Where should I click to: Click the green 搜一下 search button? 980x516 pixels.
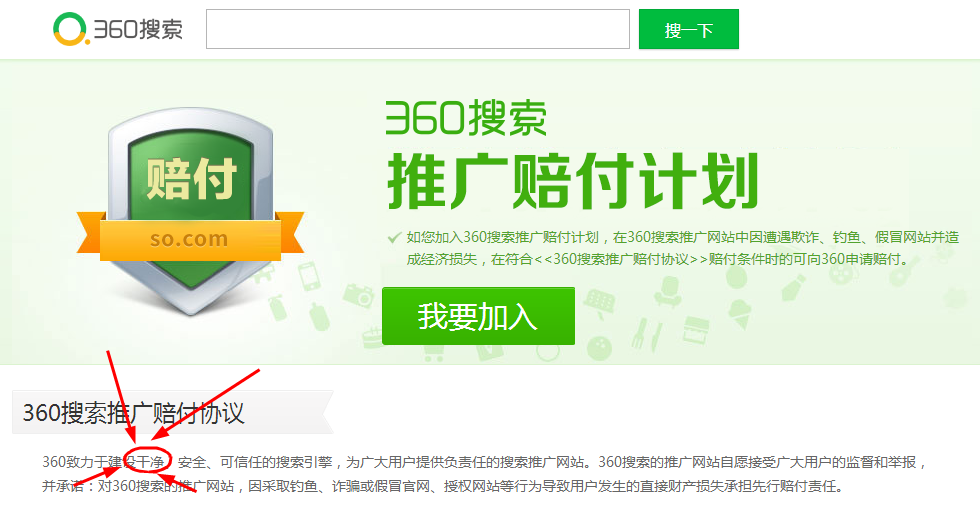click(x=688, y=29)
